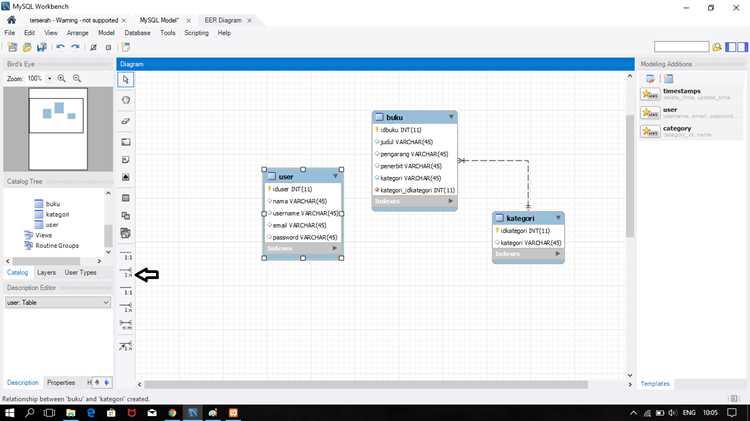Image resolution: width=750 pixels, height=421 pixels.
Task: Select the place new table tool
Action: [x=126, y=198]
